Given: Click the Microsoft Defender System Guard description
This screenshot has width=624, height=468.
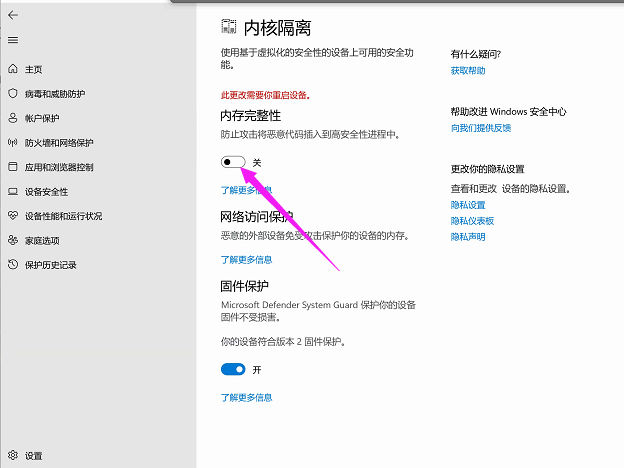Looking at the screenshot, I should (x=318, y=311).
